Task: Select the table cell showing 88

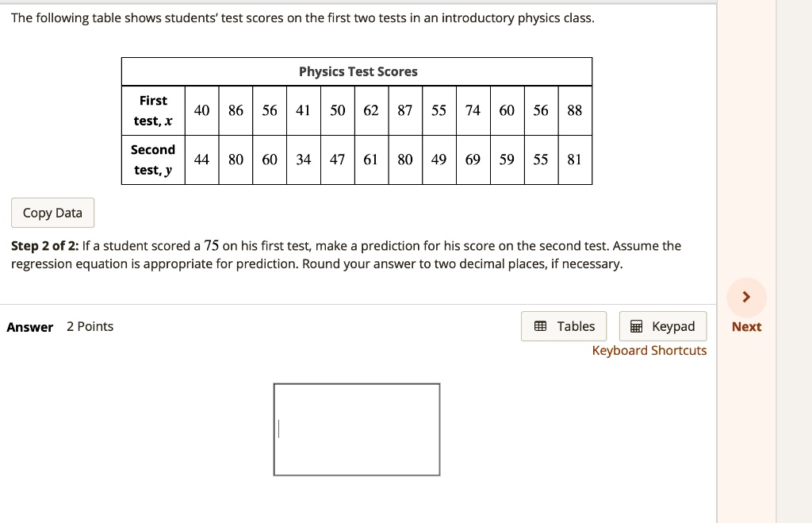Action: (x=574, y=110)
